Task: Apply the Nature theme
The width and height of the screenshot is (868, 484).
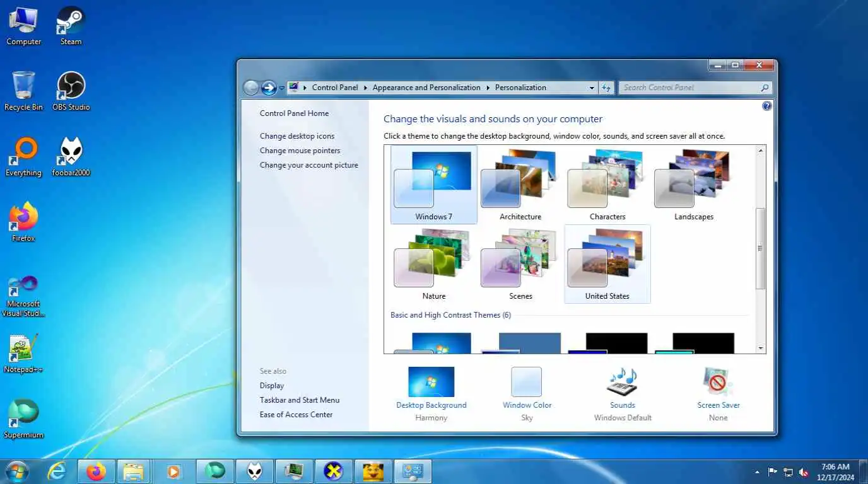Action: [x=434, y=264]
